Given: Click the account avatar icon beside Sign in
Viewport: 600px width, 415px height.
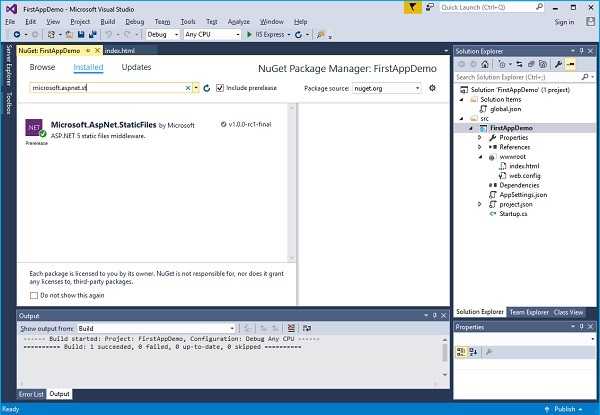Looking at the screenshot, I should tap(590, 21).
